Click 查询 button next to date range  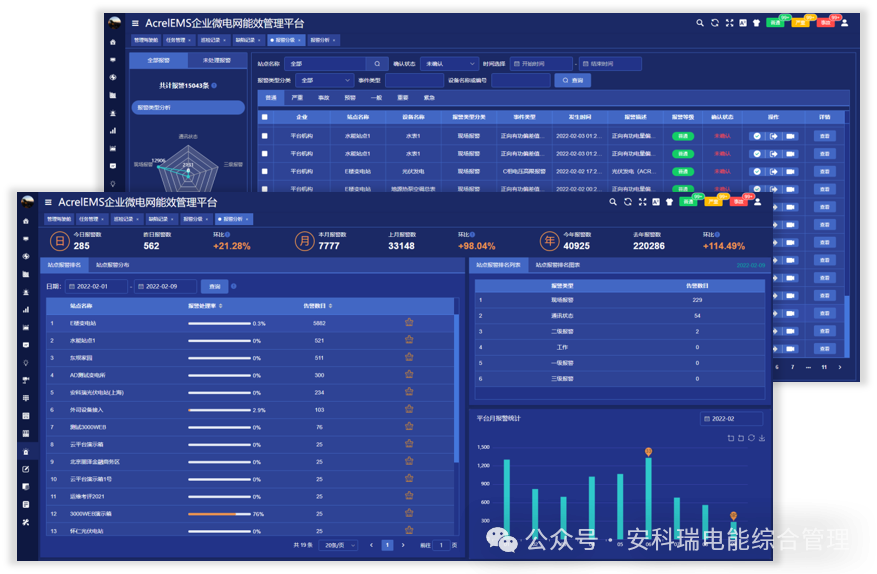[215, 286]
